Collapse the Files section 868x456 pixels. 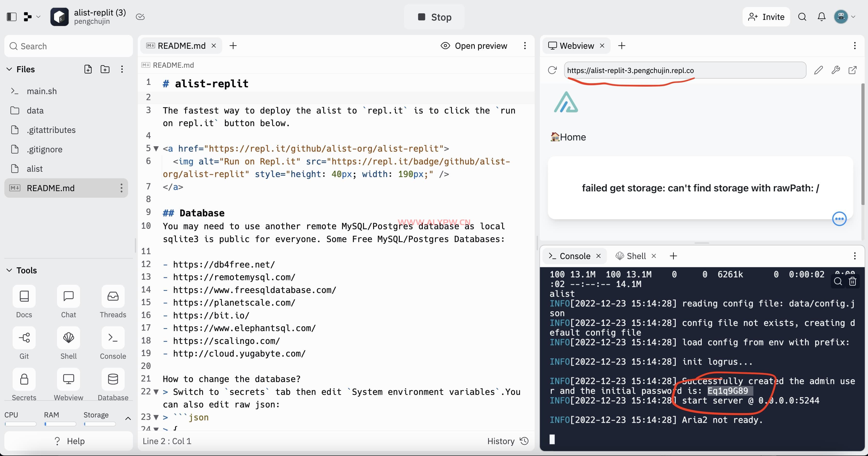click(9, 69)
